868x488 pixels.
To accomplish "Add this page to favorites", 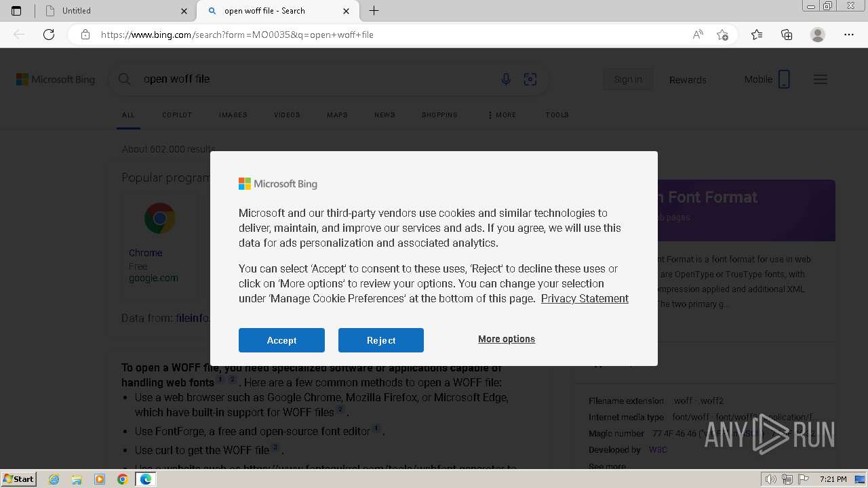I will click(722, 35).
